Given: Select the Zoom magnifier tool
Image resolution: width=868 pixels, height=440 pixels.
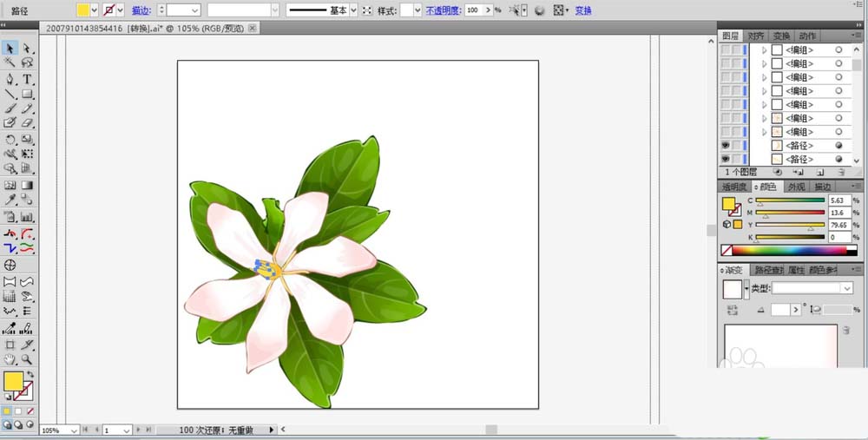Looking at the screenshot, I should 27,359.
